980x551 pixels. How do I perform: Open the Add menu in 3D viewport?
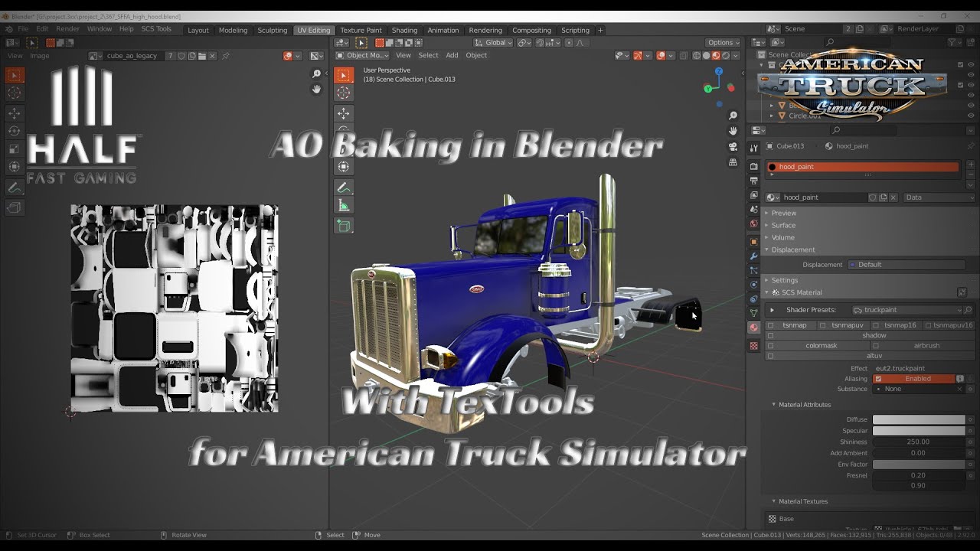click(452, 55)
